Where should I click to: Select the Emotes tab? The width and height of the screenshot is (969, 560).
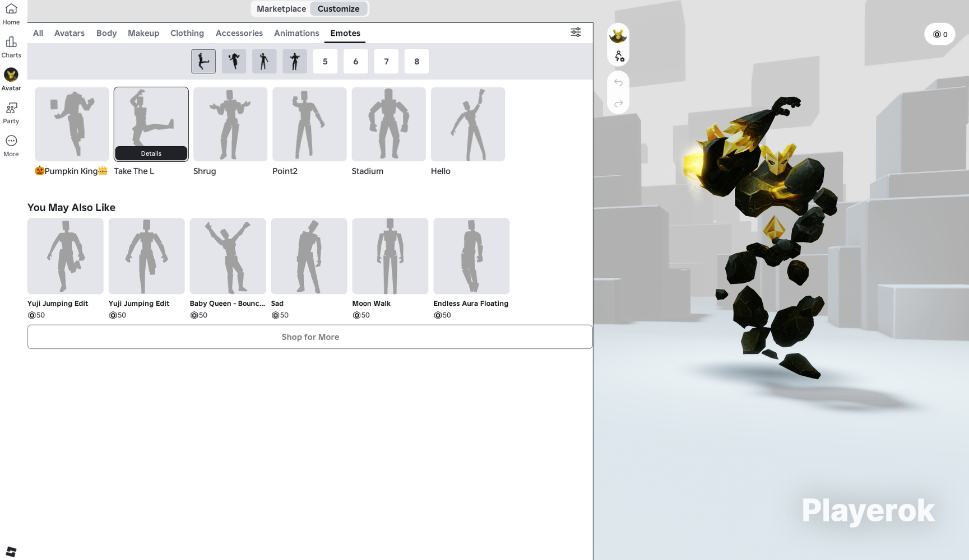pyautogui.click(x=345, y=33)
